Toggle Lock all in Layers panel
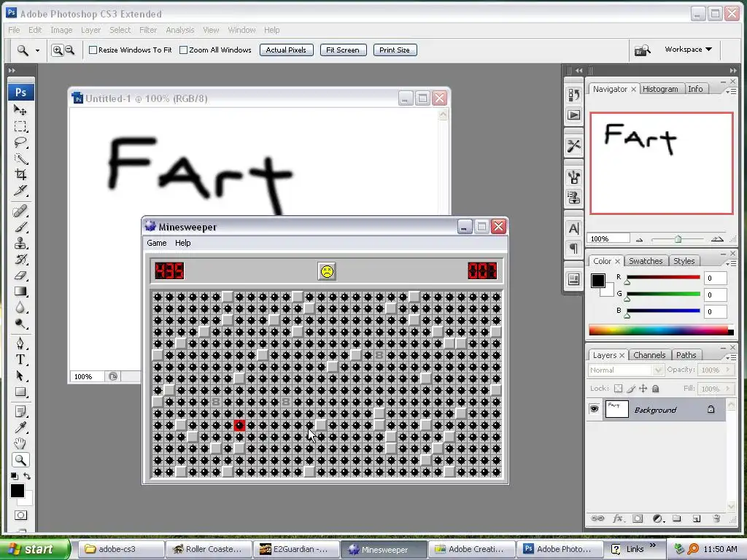This screenshot has width=747, height=560. click(x=656, y=389)
